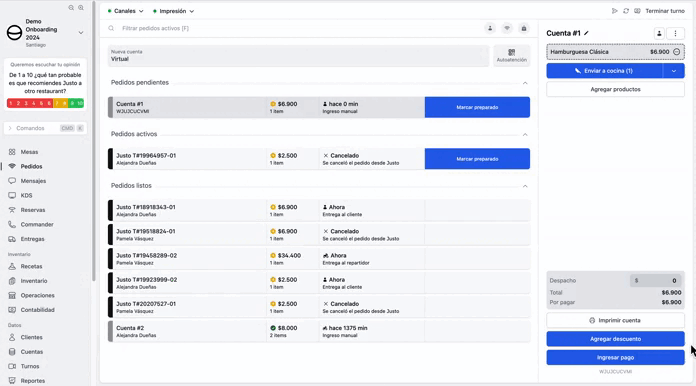Click Marcar preparado for Justo T#19964957-01
Image resolution: width=696 pixels, height=386 pixels.
[477, 159]
